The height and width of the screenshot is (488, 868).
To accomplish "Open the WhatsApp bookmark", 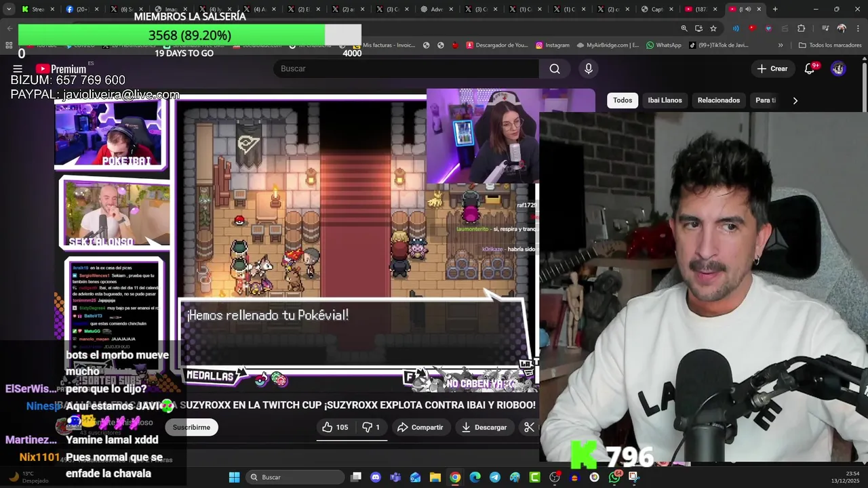I will click(x=664, y=45).
